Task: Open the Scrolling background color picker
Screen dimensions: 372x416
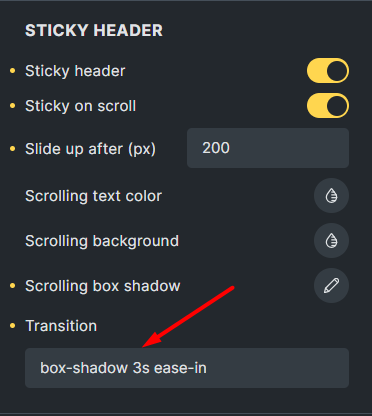Action: tap(331, 241)
